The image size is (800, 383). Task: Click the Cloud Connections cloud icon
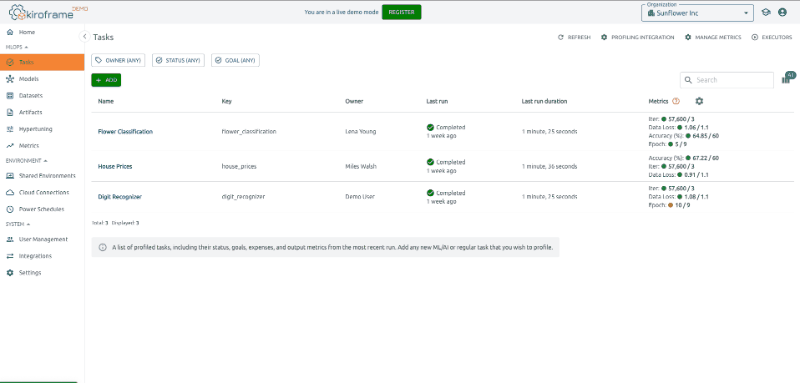[9, 192]
